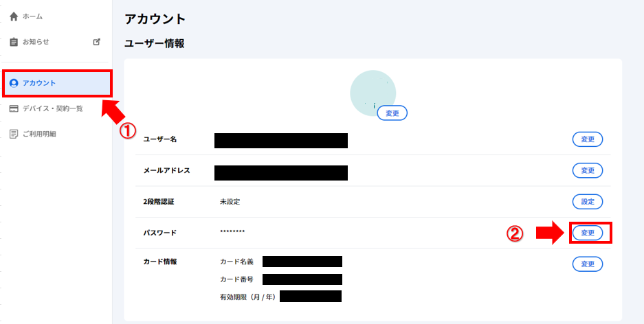Go to デバイス・契約一覧
644x324 pixels.
(52, 108)
